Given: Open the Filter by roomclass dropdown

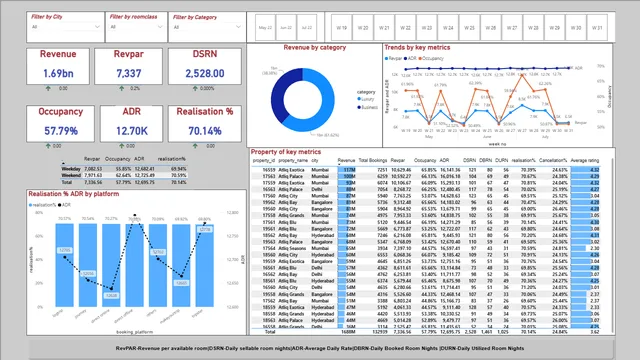Looking at the screenshot, I should point(136,27).
